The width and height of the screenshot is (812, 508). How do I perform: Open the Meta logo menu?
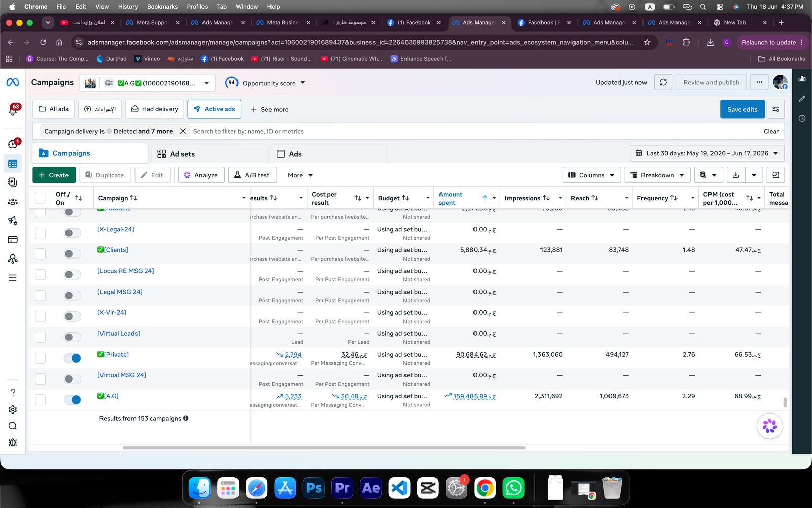pyautogui.click(x=13, y=82)
